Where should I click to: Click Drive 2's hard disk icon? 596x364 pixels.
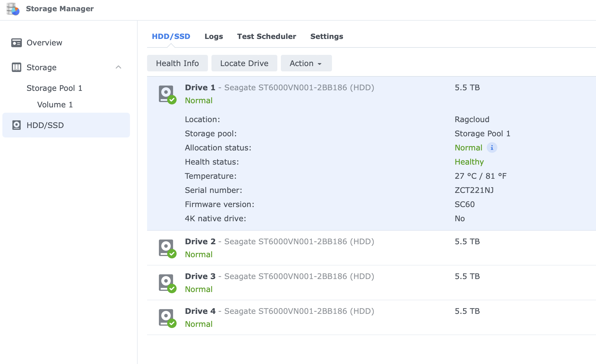pyautogui.click(x=166, y=248)
